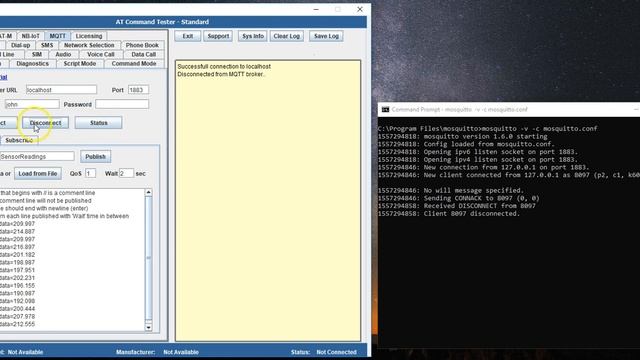
Task: Switch to the SIM tab
Action: coord(37,54)
